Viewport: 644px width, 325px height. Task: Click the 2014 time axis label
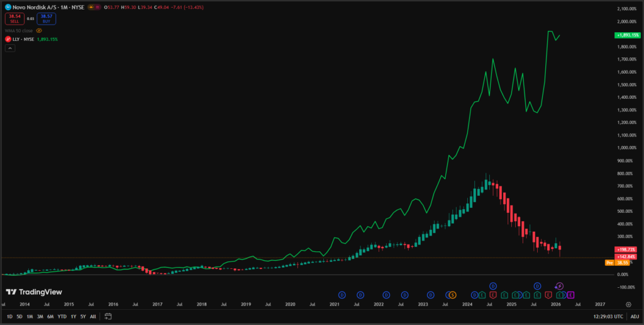point(25,304)
